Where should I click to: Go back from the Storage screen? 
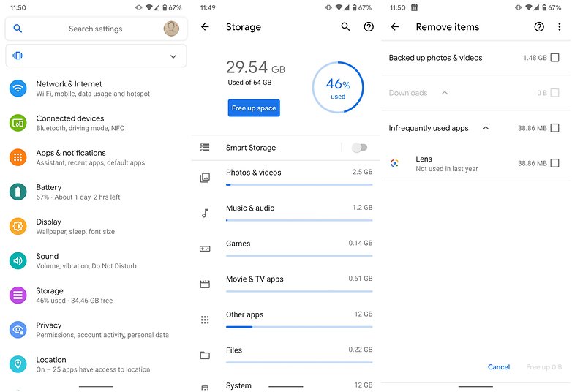(205, 26)
